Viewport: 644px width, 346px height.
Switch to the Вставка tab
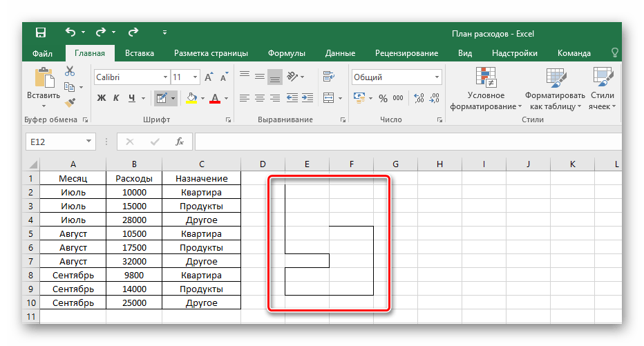(140, 53)
